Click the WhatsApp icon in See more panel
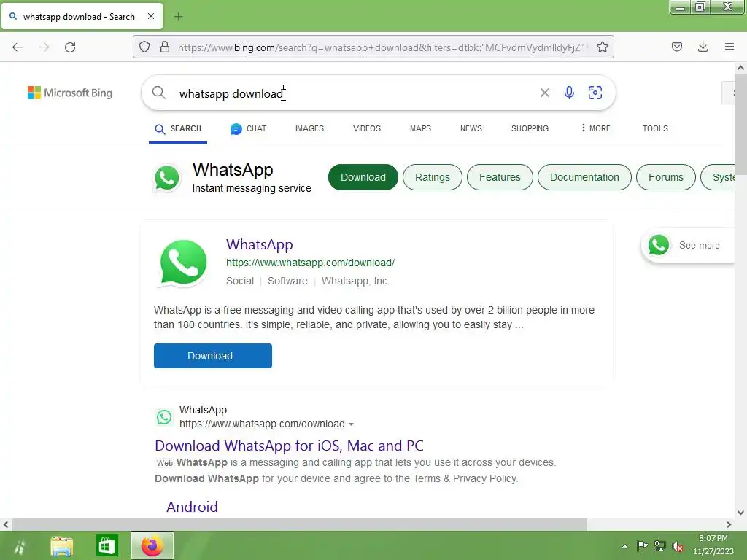 [659, 245]
